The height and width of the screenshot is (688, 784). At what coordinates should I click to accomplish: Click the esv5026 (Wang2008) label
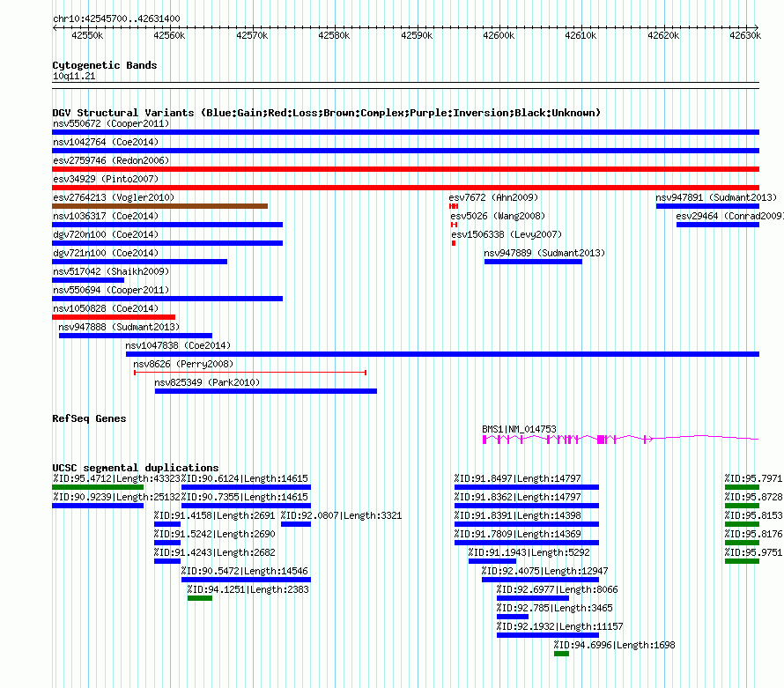(498, 216)
